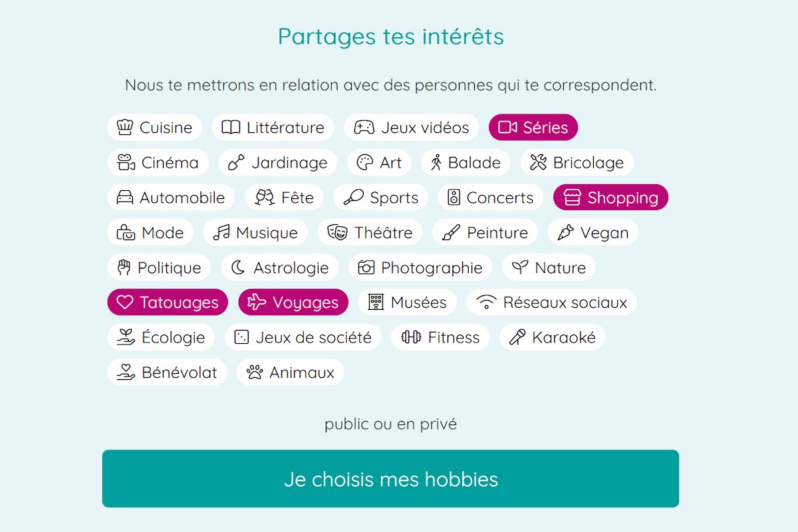The image size is (798, 532).
Task: Deselect the Tatouages chip
Action: pos(168,303)
